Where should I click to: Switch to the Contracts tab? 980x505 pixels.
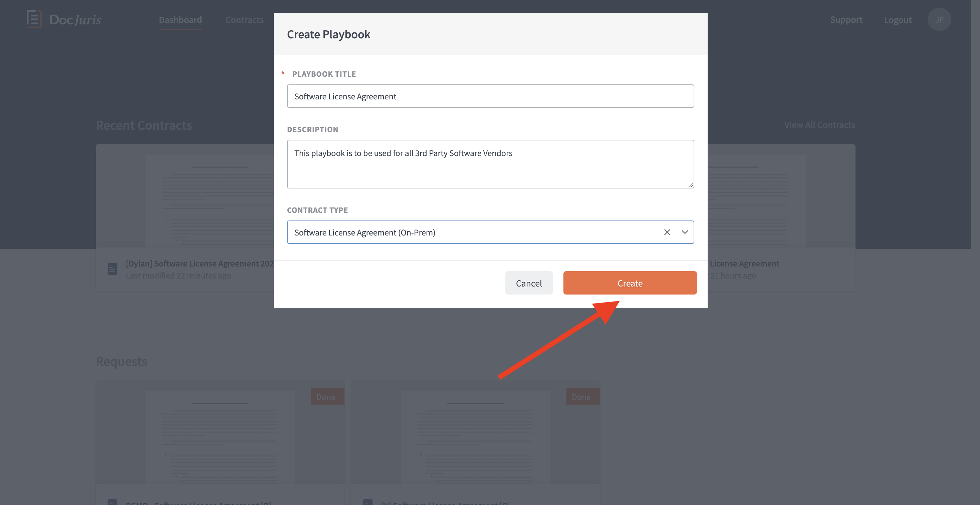pos(244,20)
